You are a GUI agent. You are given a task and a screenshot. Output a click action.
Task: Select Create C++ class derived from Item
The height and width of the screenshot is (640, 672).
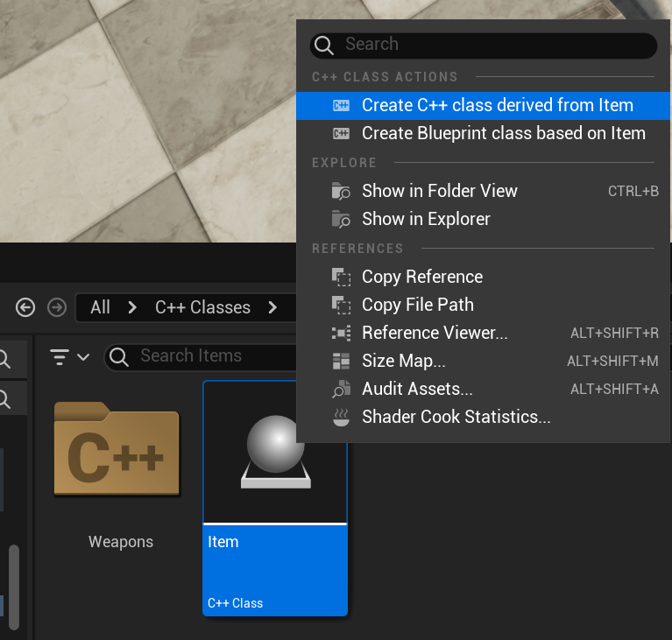(483, 105)
